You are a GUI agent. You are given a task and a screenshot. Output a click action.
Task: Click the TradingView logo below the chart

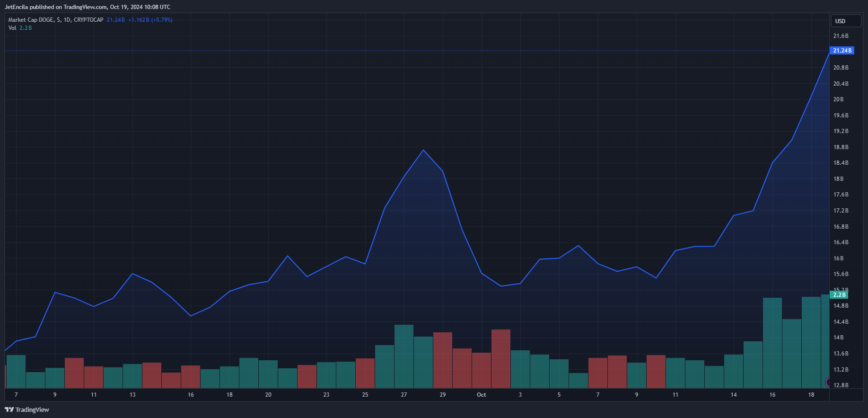click(x=27, y=410)
